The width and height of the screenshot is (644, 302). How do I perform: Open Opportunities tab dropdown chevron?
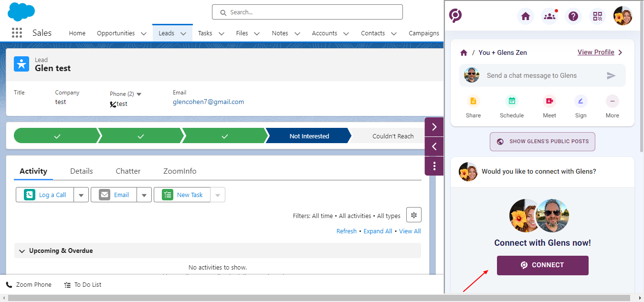pyautogui.click(x=144, y=33)
